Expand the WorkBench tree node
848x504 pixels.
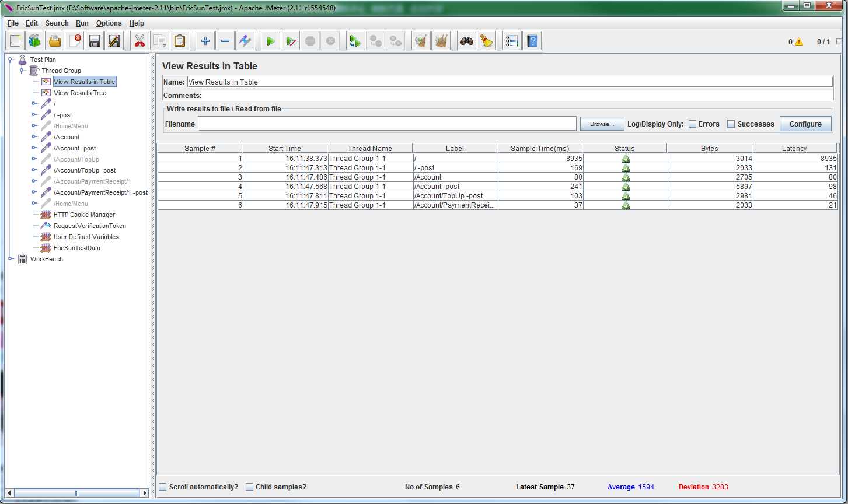click(x=11, y=259)
